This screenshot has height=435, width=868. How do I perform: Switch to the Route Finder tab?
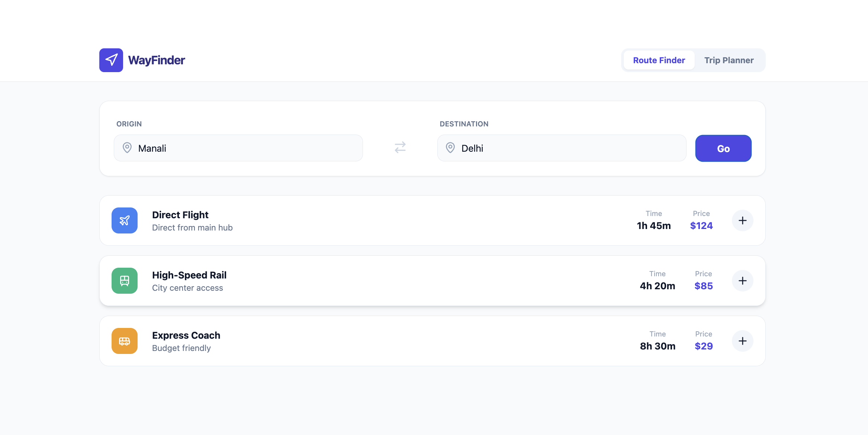click(659, 60)
